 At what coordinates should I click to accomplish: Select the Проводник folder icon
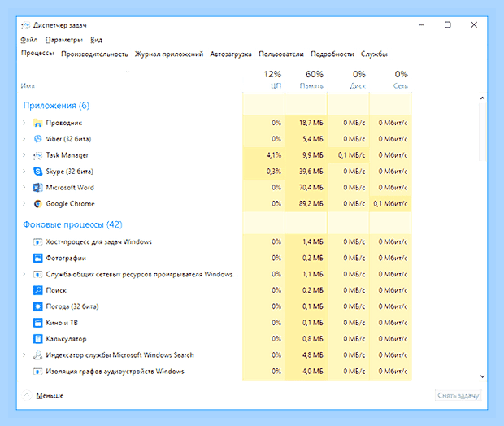point(37,123)
